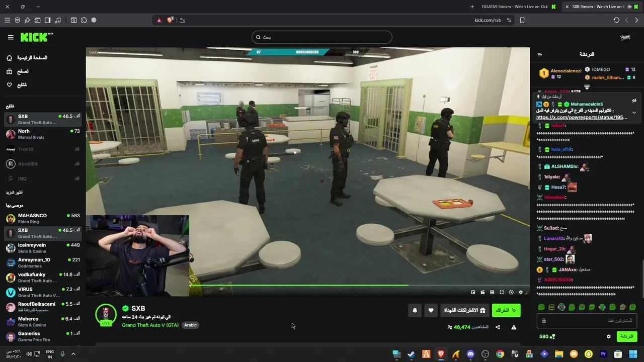Screen dimensions: 644x362
Task: Open Trox10 offline channel in sidebar
Action: tap(43, 149)
